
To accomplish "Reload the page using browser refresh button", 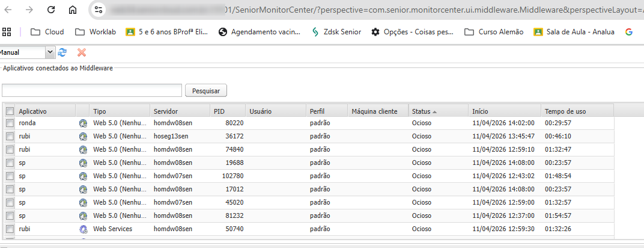I will (x=51, y=10).
